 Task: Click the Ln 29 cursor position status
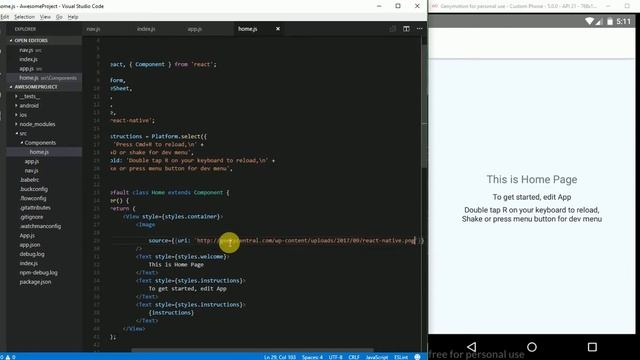[280, 357]
